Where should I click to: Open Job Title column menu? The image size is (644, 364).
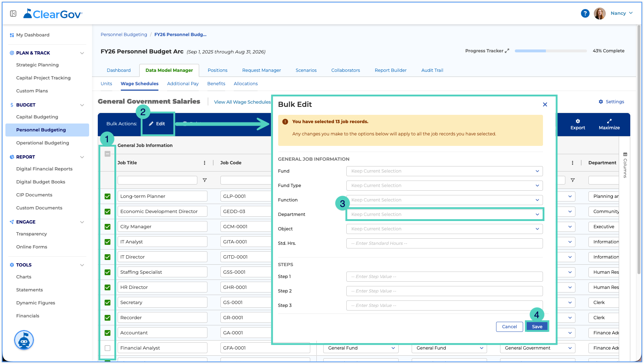[205, 163]
